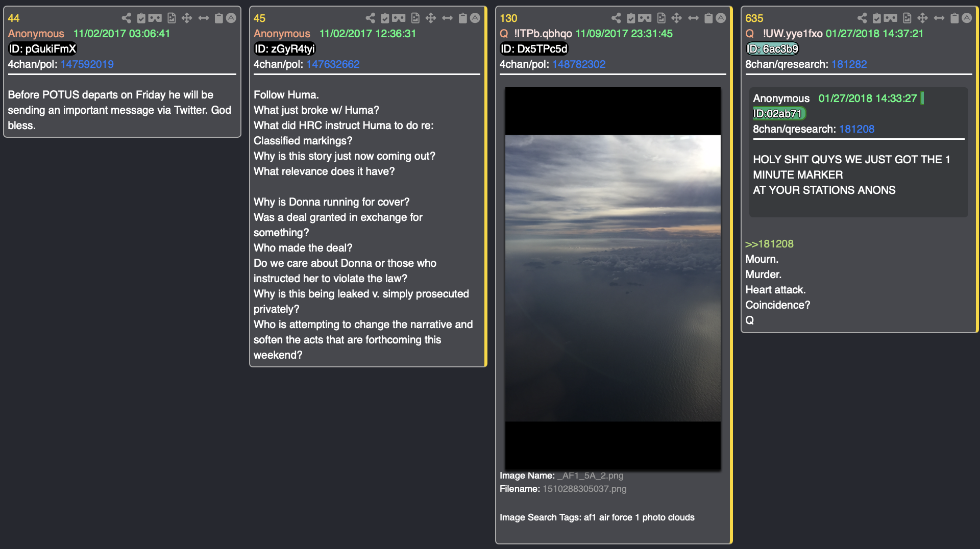Click the !ITPb.qbhqo tripcode
This screenshot has height=549, width=980.
(x=543, y=34)
